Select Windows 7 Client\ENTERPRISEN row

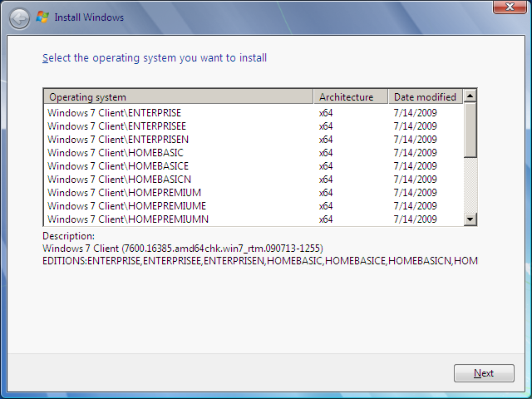[253, 140]
